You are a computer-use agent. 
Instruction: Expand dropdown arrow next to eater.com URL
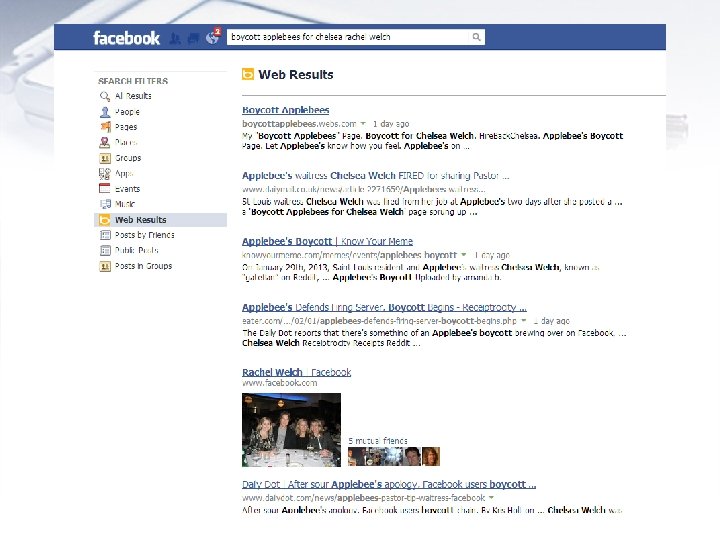[x=523, y=321]
